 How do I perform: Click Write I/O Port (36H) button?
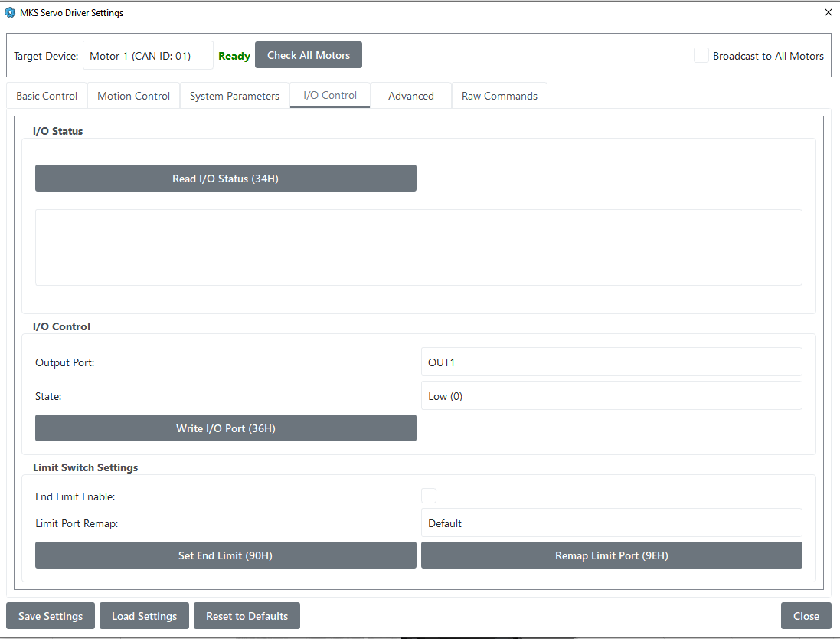point(225,428)
